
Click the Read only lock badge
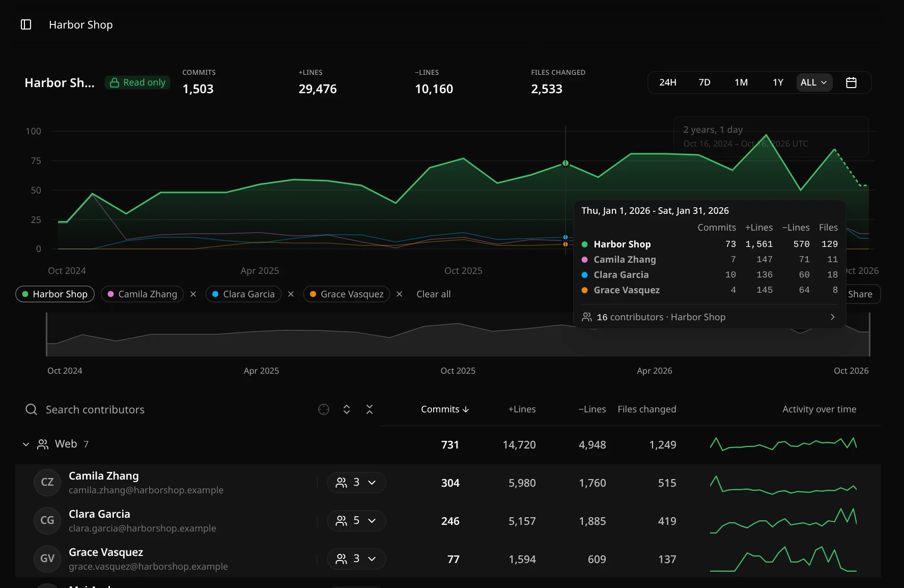(x=137, y=82)
